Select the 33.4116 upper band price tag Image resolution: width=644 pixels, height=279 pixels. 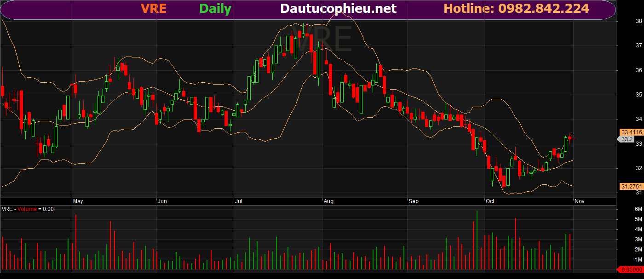coord(631,132)
